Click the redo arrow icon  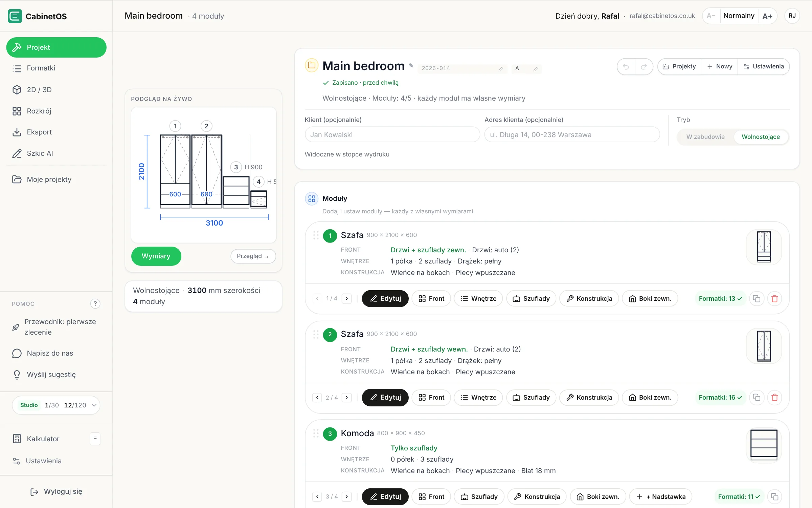(x=644, y=67)
